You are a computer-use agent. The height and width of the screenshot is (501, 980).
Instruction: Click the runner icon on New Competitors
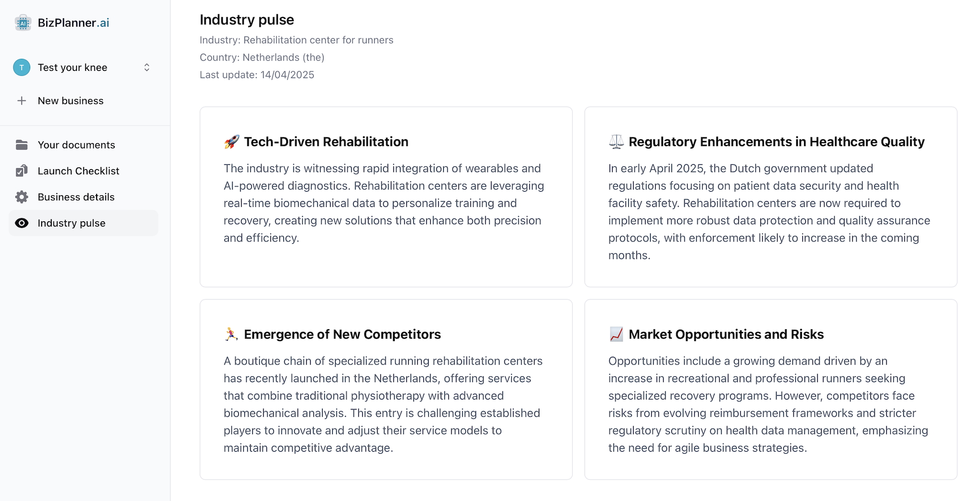(x=232, y=334)
